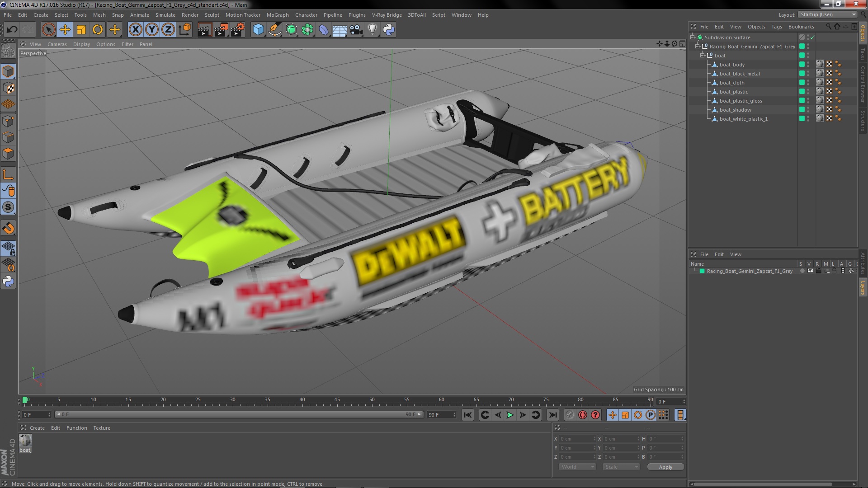Toggle layer color for boat_cloth

802,82
